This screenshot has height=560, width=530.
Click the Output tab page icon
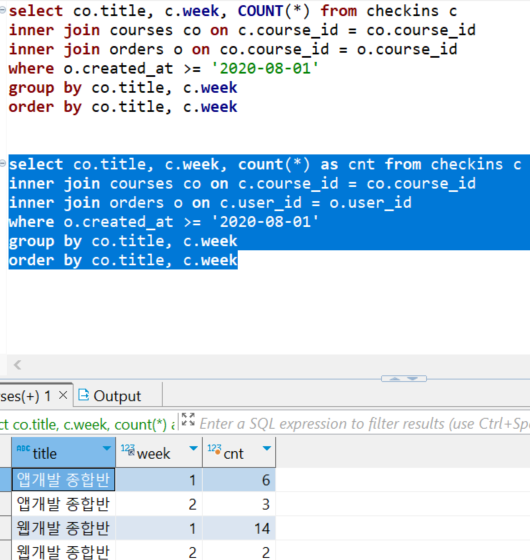(83, 395)
